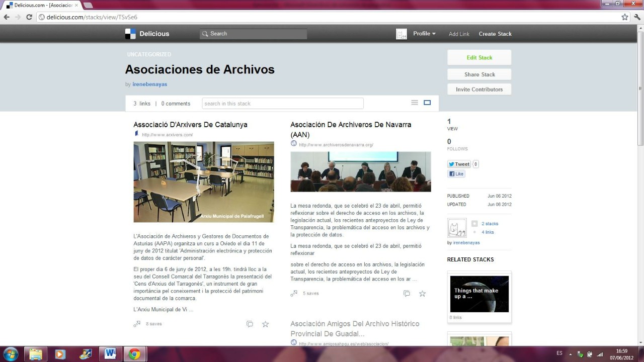Switch to list view layout icon
Viewport: 644px width, 362px height.
pos(415,103)
